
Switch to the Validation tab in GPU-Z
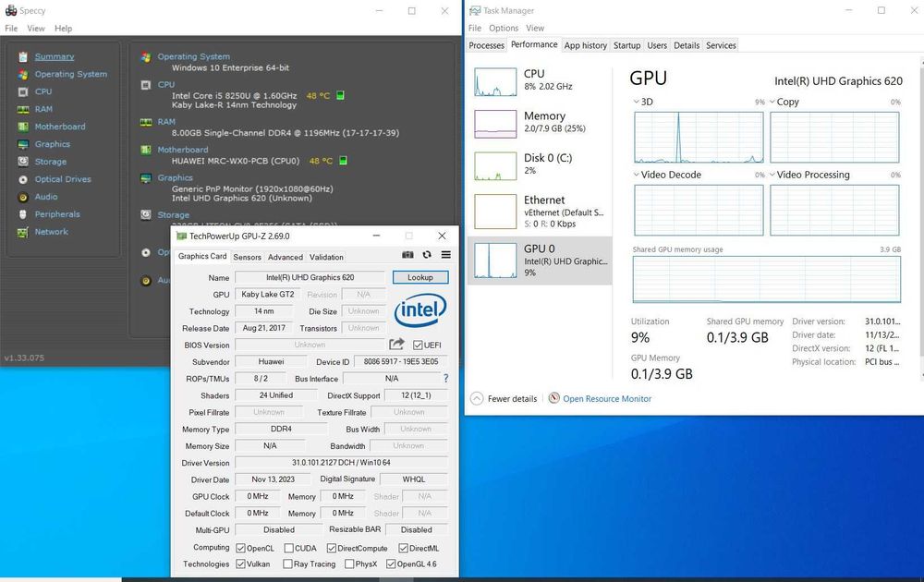(x=326, y=258)
